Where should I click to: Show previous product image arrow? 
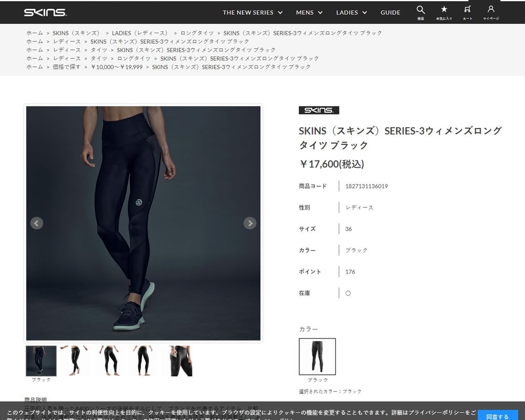click(x=37, y=223)
